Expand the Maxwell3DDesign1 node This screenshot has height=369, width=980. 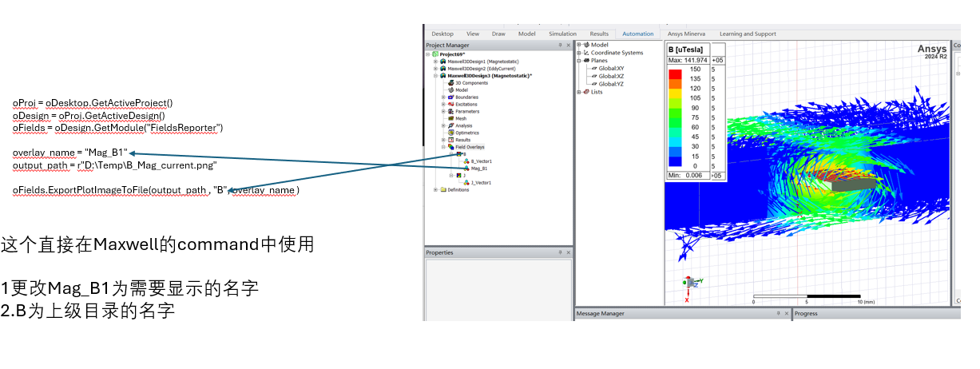(435, 61)
